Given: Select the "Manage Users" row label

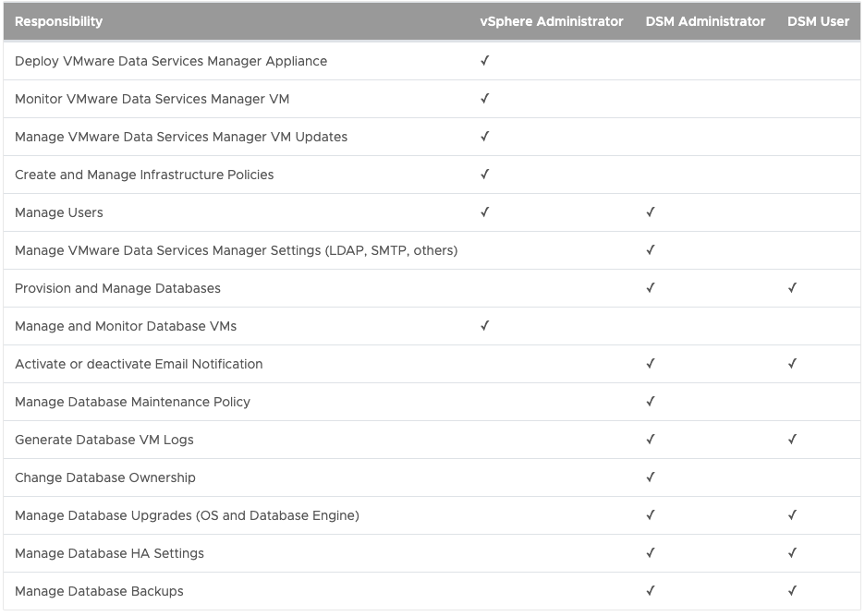Looking at the screenshot, I should (x=59, y=212).
